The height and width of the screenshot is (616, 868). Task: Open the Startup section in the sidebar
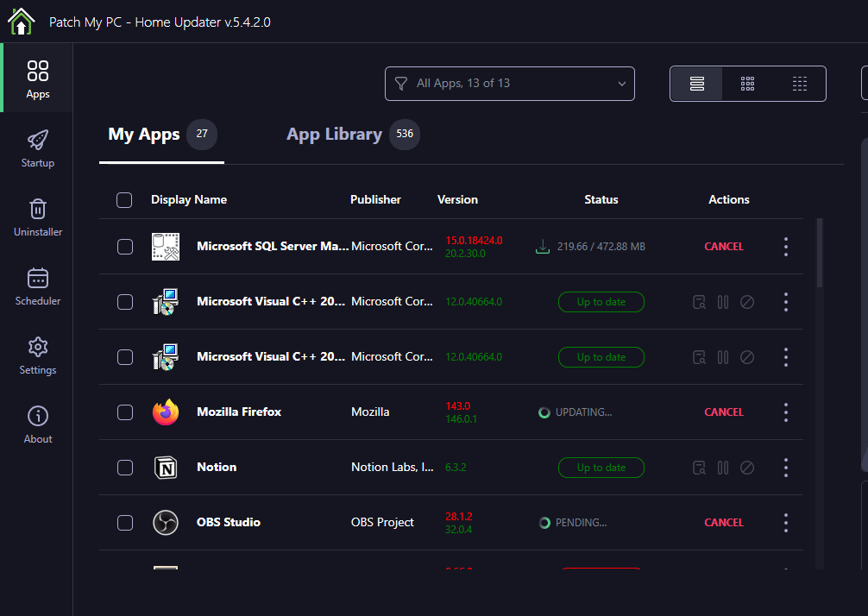point(37,147)
